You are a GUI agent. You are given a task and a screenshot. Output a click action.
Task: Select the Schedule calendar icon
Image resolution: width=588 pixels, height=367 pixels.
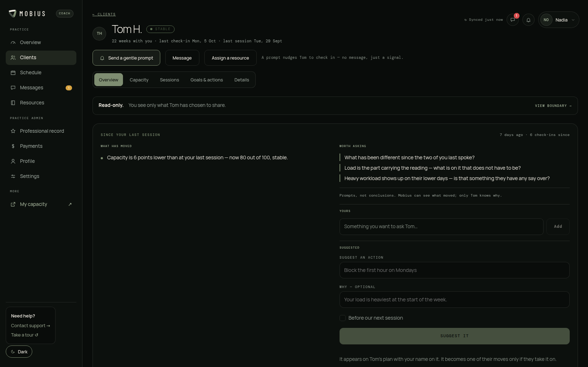point(13,73)
